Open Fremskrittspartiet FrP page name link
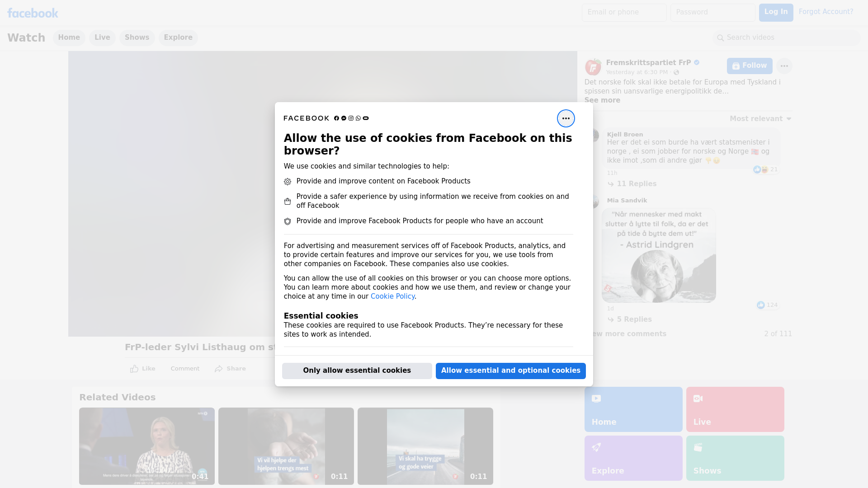 (x=648, y=63)
